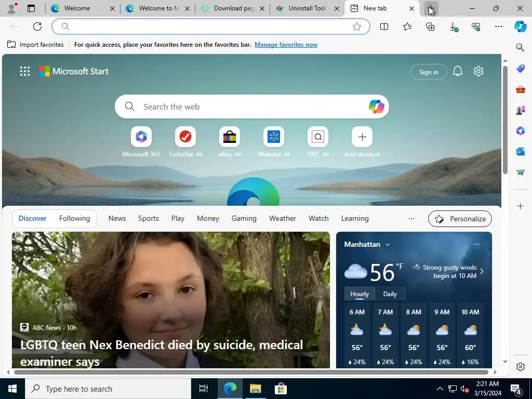The height and width of the screenshot is (399, 532).
Task: Click the page vertical scrollbar thumb
Action: 505,119
